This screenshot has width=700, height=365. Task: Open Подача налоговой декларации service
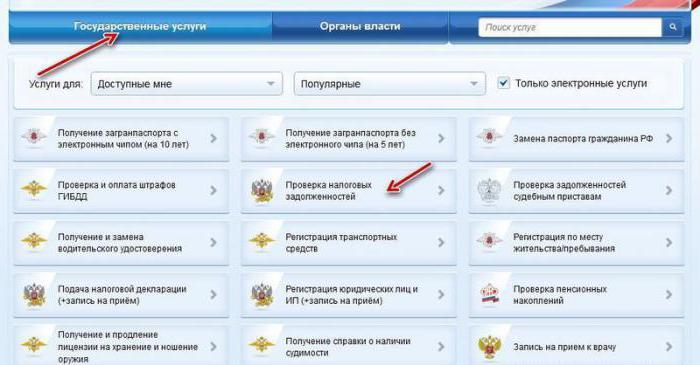tap(122, 295)
